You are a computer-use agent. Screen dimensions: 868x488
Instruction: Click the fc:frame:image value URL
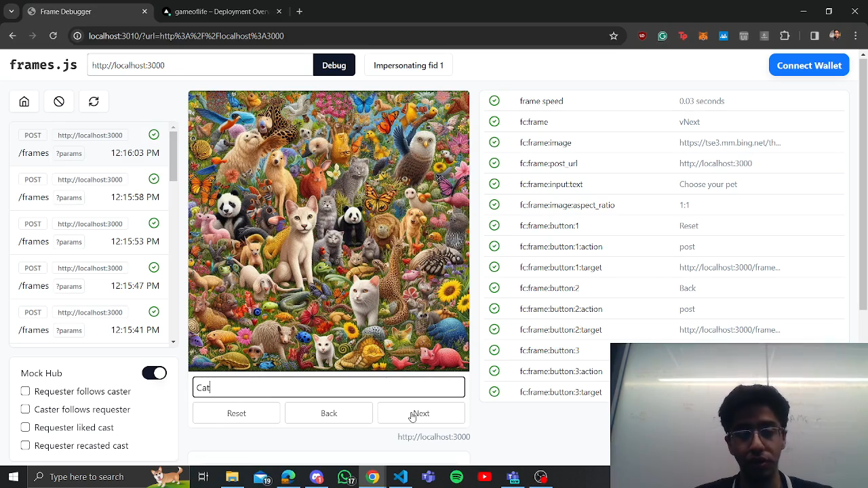730,142
